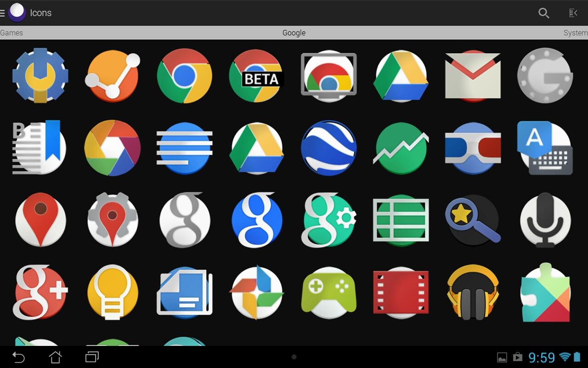Select the green Google Finance chart icon
Screen dimensions: 588x368
point(401,148)
